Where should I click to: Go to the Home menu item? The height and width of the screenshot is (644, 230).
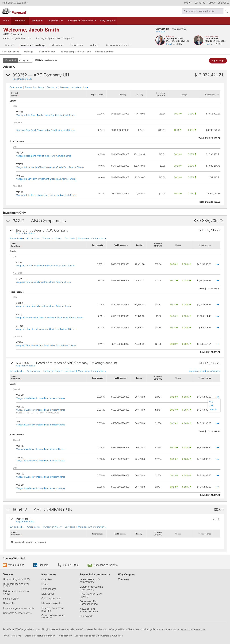5,21
